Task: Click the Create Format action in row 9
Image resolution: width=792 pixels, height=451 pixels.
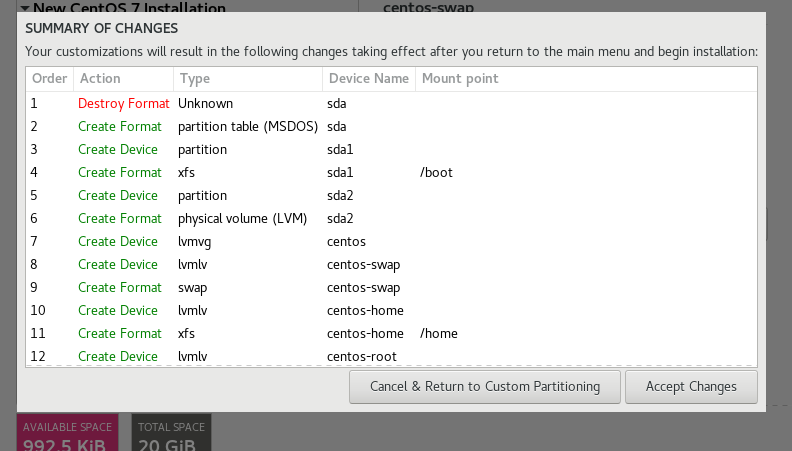Action: click(x=120, y=288)
